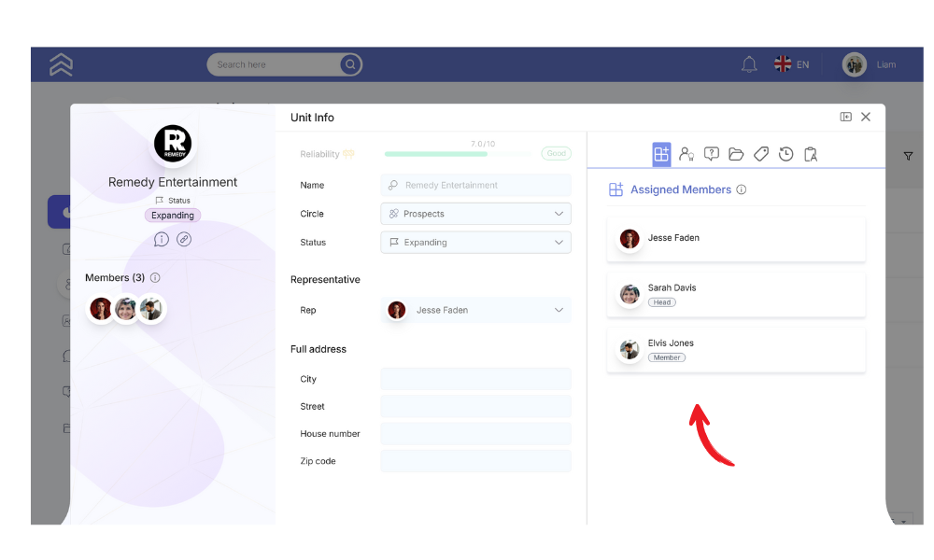
Task: Click Sarah Davis's avatar in assigned list
Action: point(630,294)
